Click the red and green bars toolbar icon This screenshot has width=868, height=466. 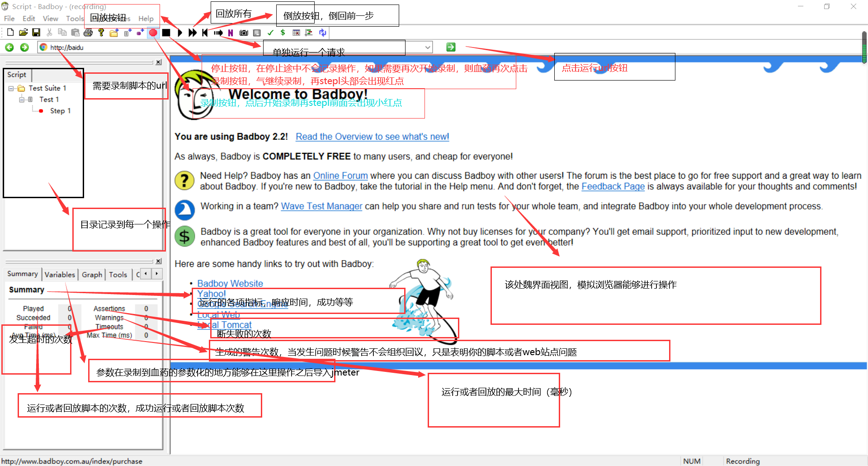pyautogui.click(x=309, y=33)
